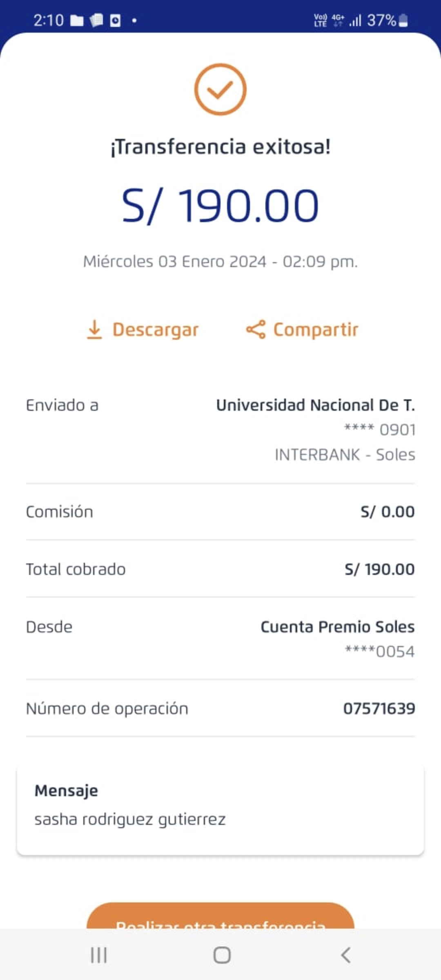Tap the share nodes icon
441x980 pixels.
coord(256,330)
